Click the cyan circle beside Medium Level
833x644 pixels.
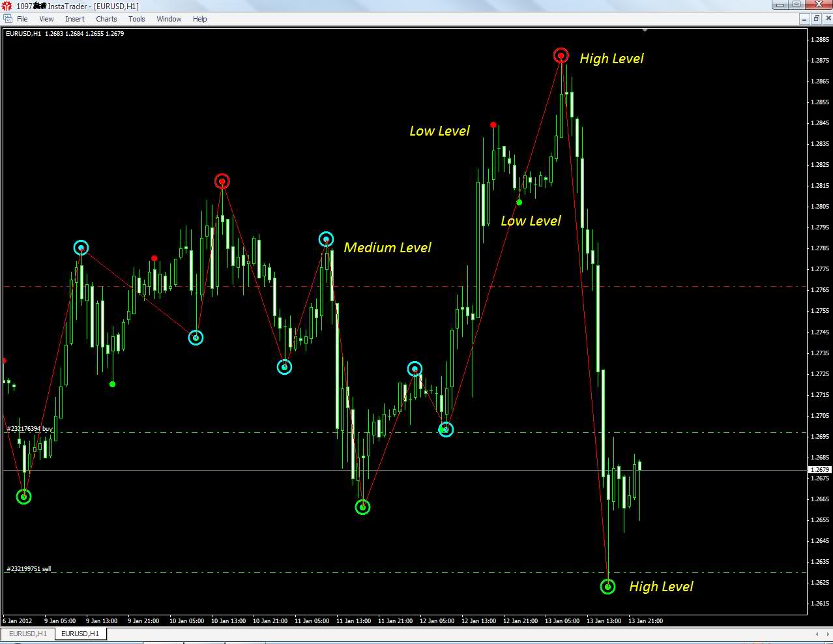click(326, 239)
